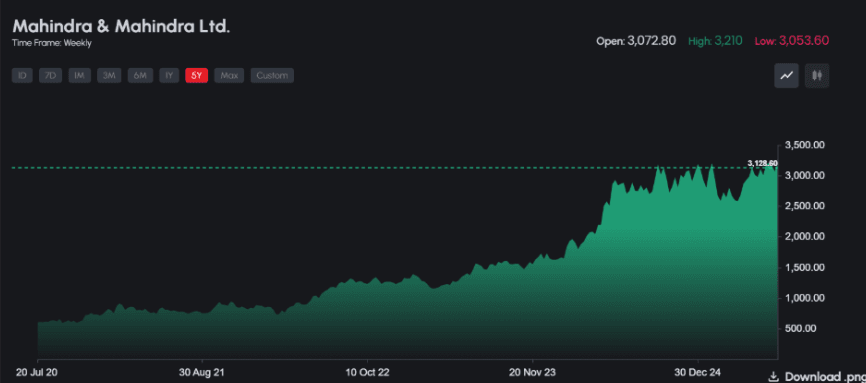866x383 pixels.
Task: Click the 2,500.00 axis label
Action: (x=805, y=206)
